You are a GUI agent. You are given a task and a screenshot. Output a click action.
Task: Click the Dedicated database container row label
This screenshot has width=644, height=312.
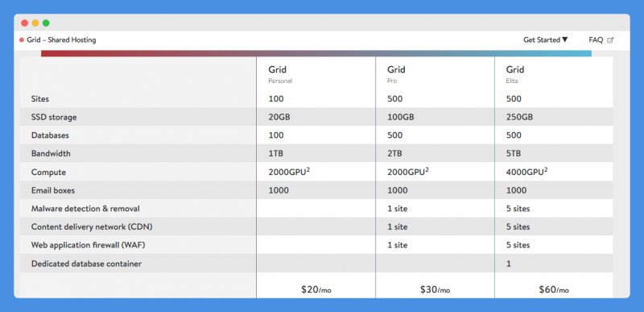coord(86,264)
